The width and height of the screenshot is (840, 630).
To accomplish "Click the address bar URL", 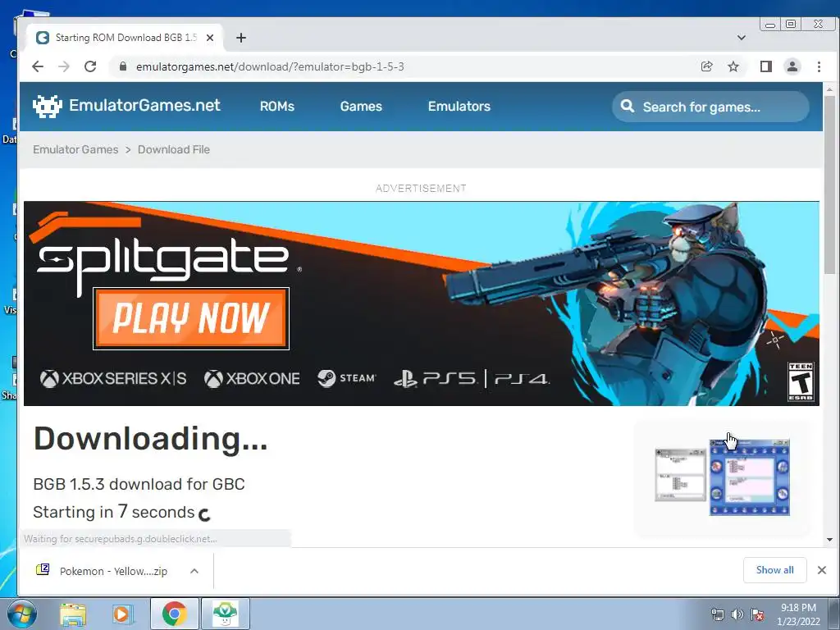I will (270, 66).
